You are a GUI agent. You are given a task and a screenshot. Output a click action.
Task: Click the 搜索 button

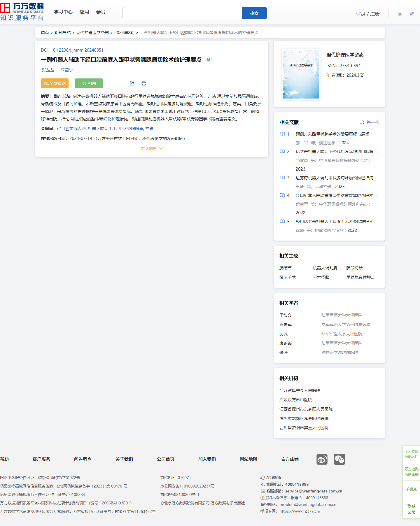254,13
